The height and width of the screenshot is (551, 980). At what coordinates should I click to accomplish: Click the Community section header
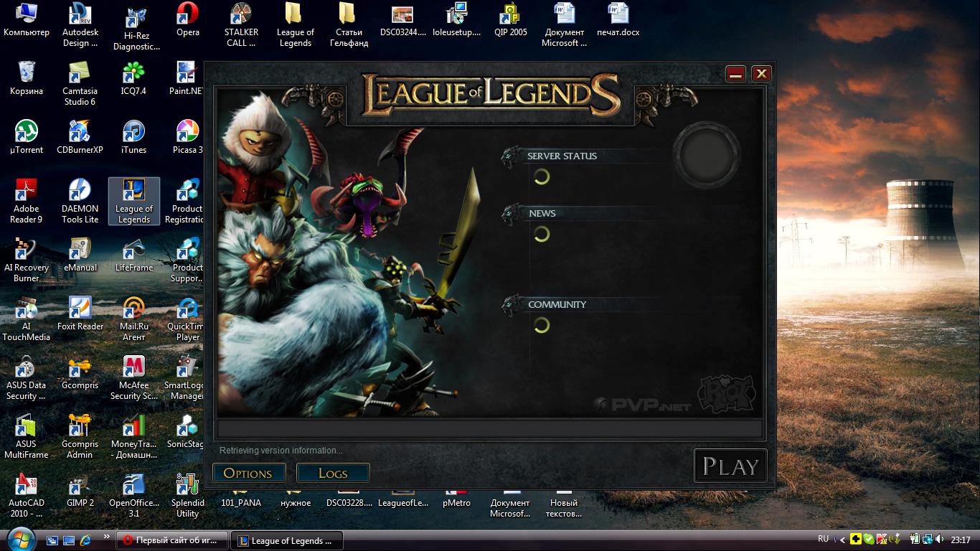pyautogui.click(x=557, y=304)
